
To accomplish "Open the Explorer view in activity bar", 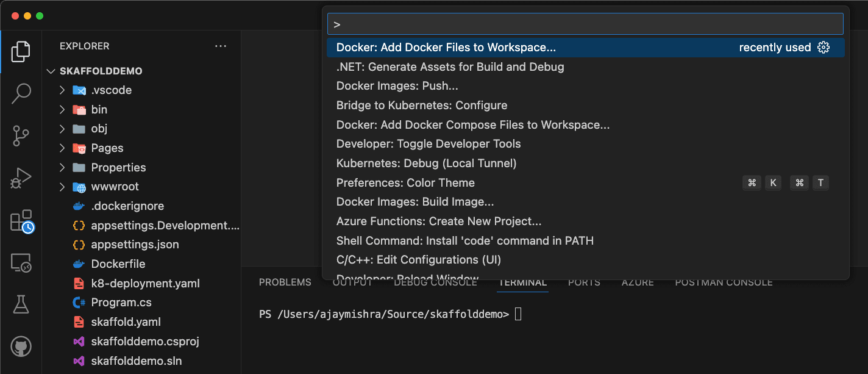I will [x=21, y=52].
